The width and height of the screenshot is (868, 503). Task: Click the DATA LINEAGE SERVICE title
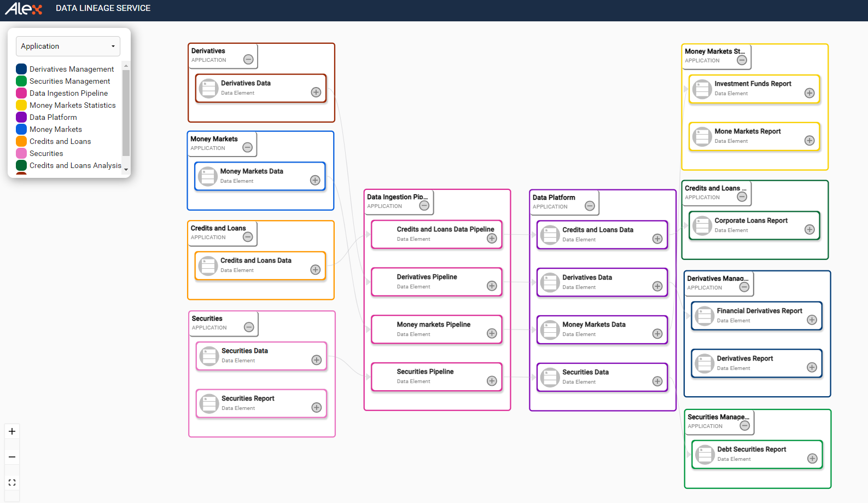click(x=103, y=8)
